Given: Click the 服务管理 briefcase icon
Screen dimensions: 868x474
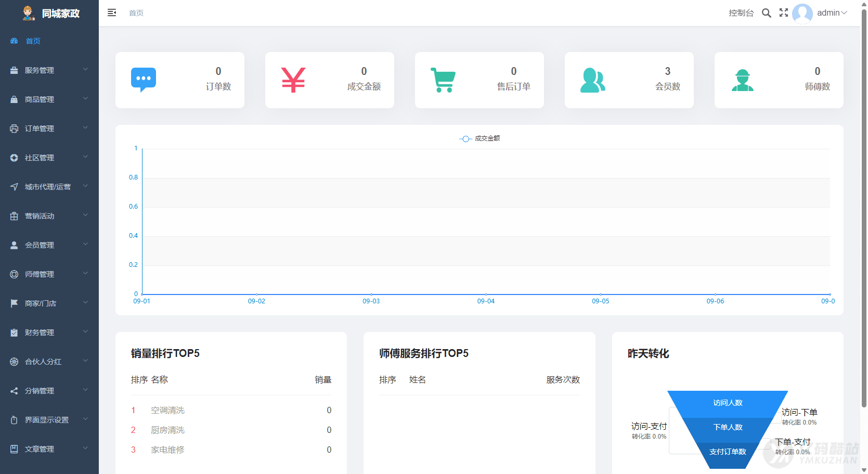Looking at the screenshot, I should point(14,70).
